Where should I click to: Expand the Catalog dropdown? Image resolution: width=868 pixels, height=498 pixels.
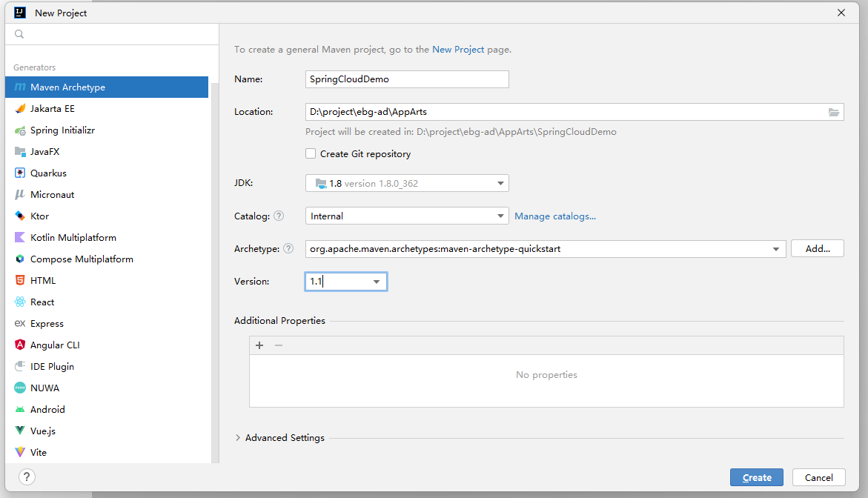tap(500, 216)
